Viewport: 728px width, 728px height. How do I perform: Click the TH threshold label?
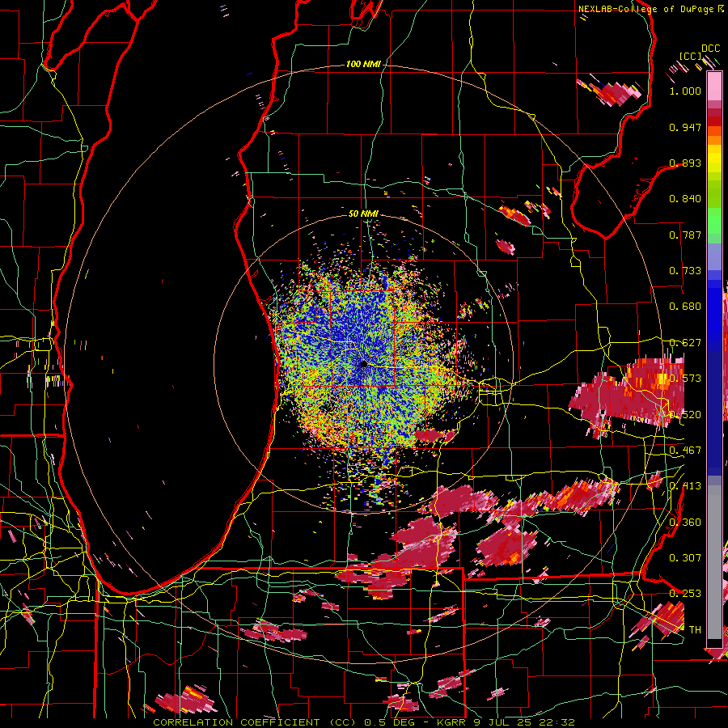[695, 629]
